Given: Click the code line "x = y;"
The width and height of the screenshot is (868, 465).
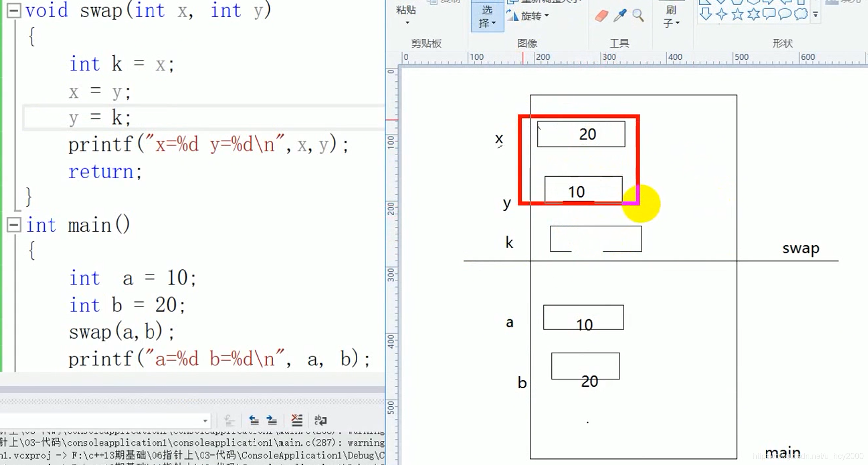Looking at the screenshot, I should pos(100,92).
